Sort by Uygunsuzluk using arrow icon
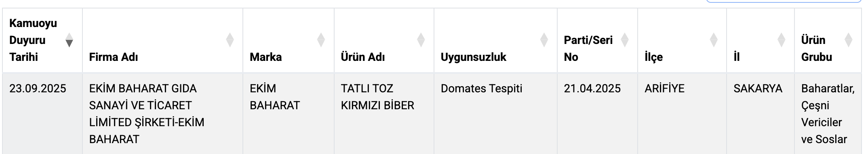Screen dimensions: 868x154 tap(544, 40)
